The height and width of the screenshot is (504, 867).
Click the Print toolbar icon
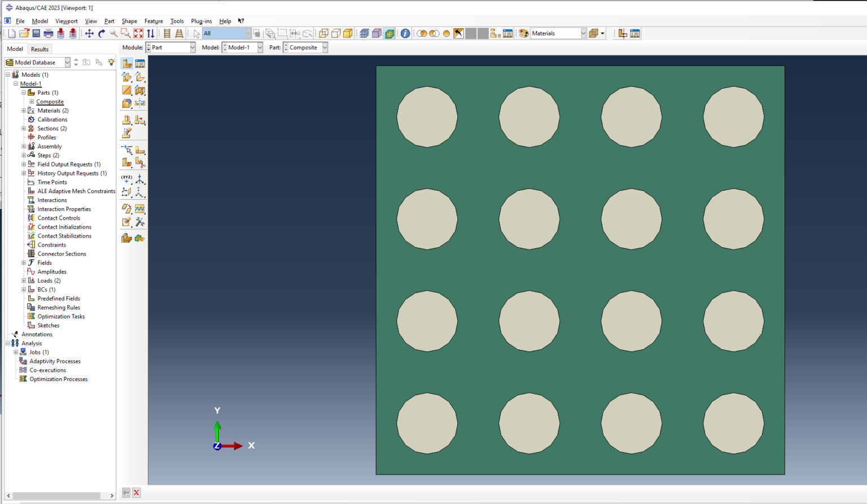49,34
